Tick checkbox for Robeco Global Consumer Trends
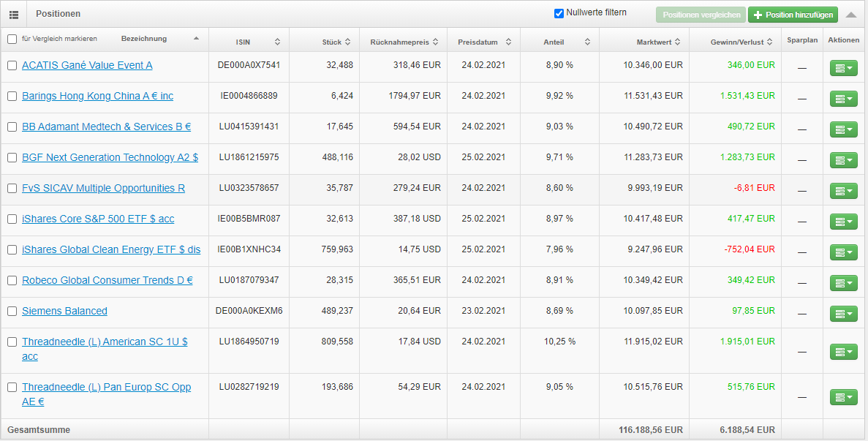Screen dimensions: 868x441 click(12, 281)
